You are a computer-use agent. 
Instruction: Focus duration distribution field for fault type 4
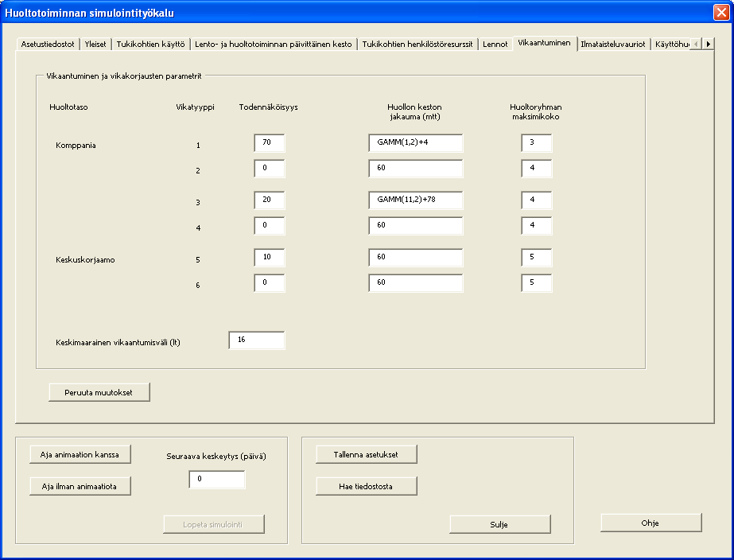tap(416, 226)
